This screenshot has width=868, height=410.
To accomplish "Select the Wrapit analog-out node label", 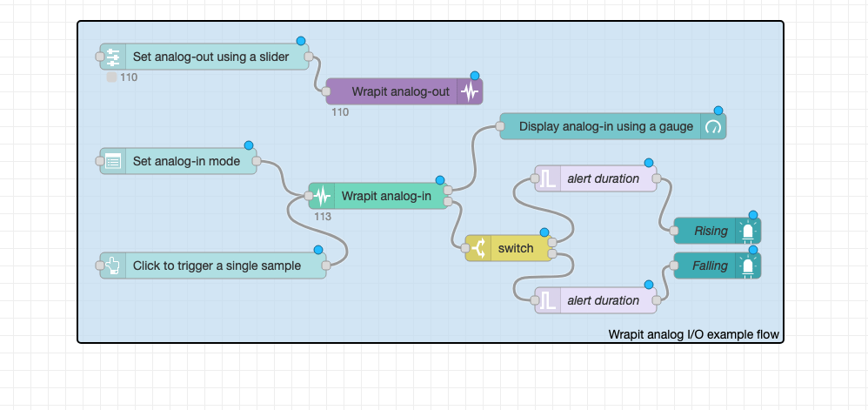I will coord(401,91).
